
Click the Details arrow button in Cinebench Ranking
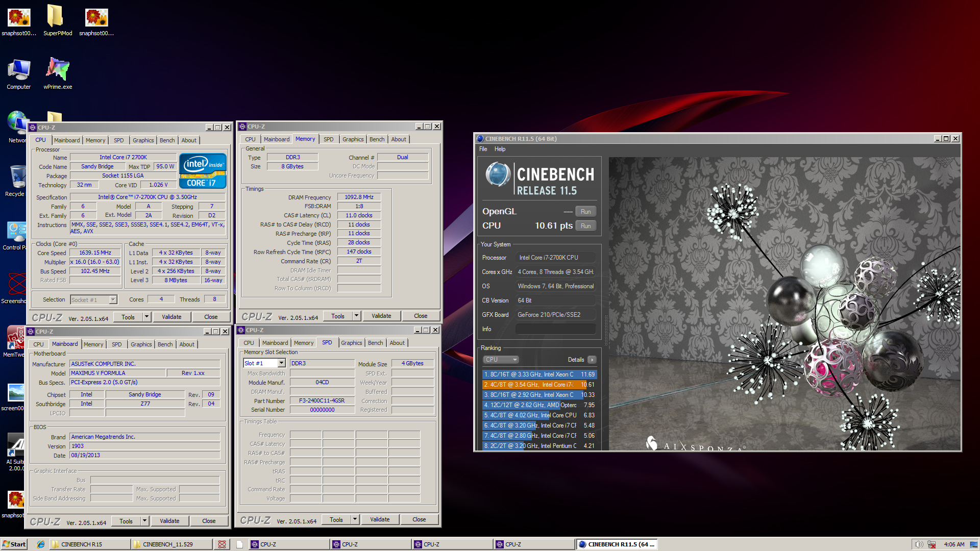click(x=592, y=360)
